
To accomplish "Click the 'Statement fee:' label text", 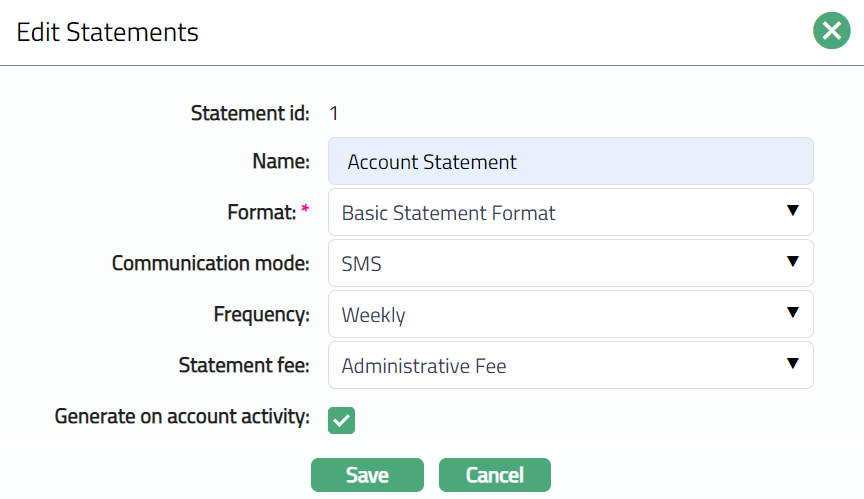I will (245, 365).
